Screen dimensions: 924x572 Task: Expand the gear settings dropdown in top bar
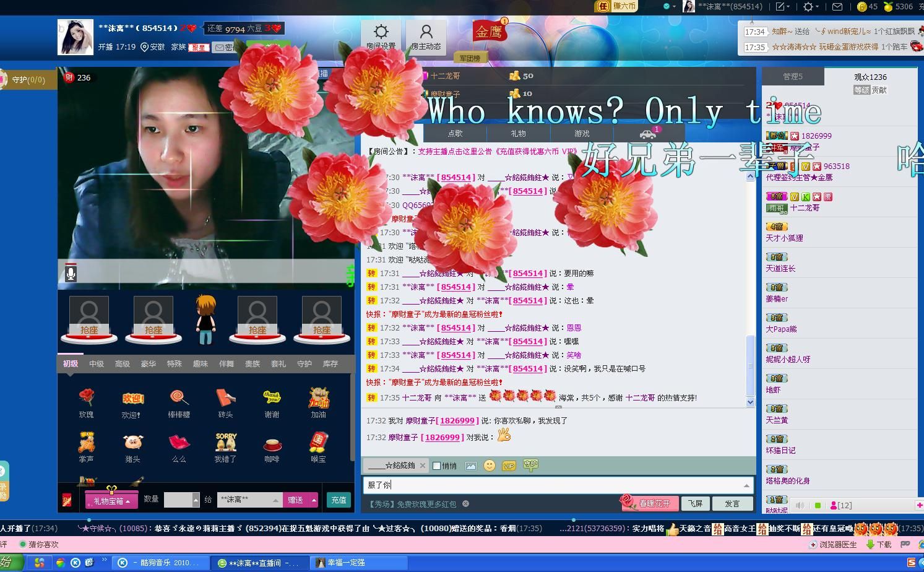[x=811, y=7]
